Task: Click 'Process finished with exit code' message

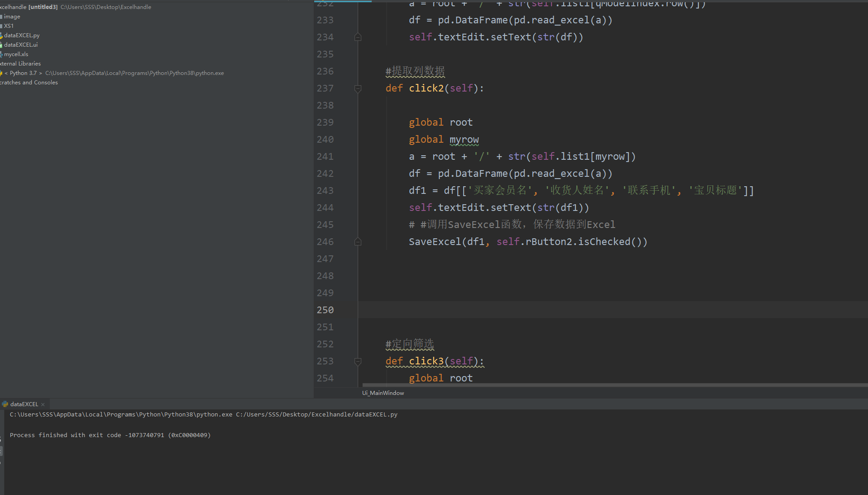Action: pyautogui.click(x=110, y=435)
